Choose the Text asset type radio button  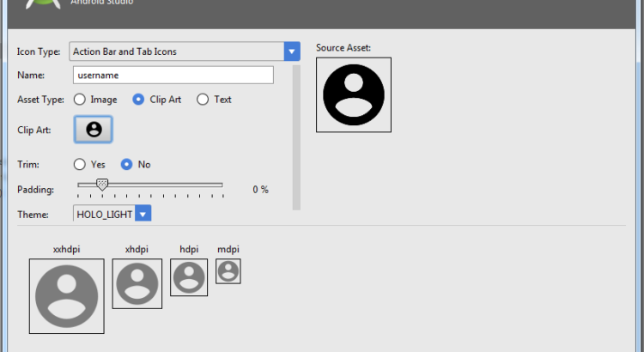pos(203,100)
